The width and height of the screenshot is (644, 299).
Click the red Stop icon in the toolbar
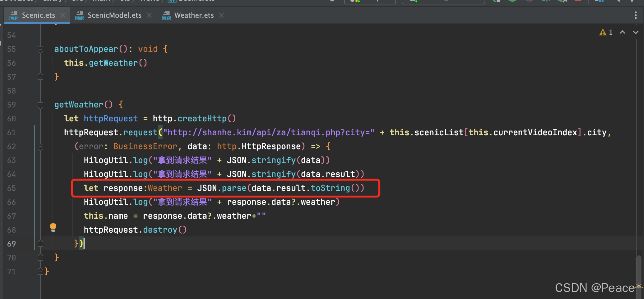pyautogui.click(x=578, y=2)
